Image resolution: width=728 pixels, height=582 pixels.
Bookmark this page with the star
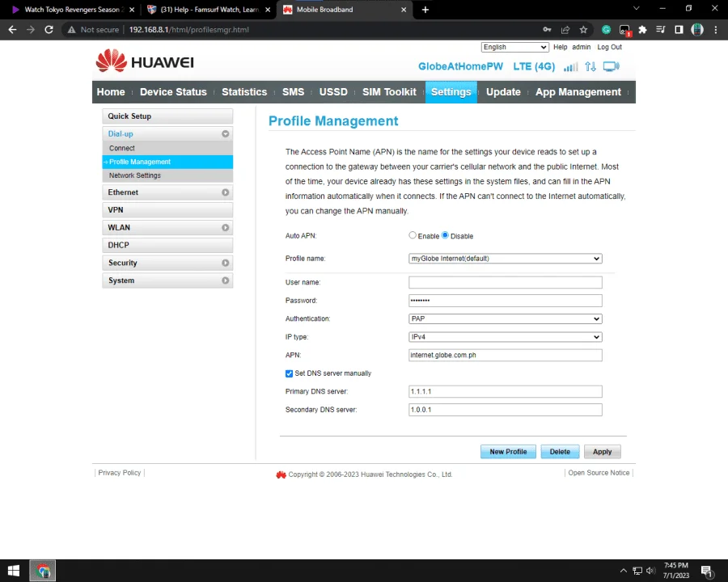click(583, 30)
